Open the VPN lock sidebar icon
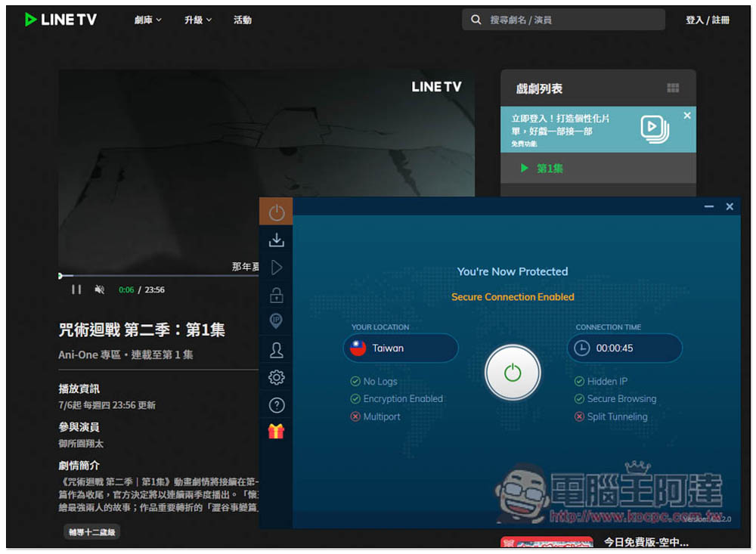The width and height of the screenshot is (756, 554). pyautogui.click(x=276, y=295)
